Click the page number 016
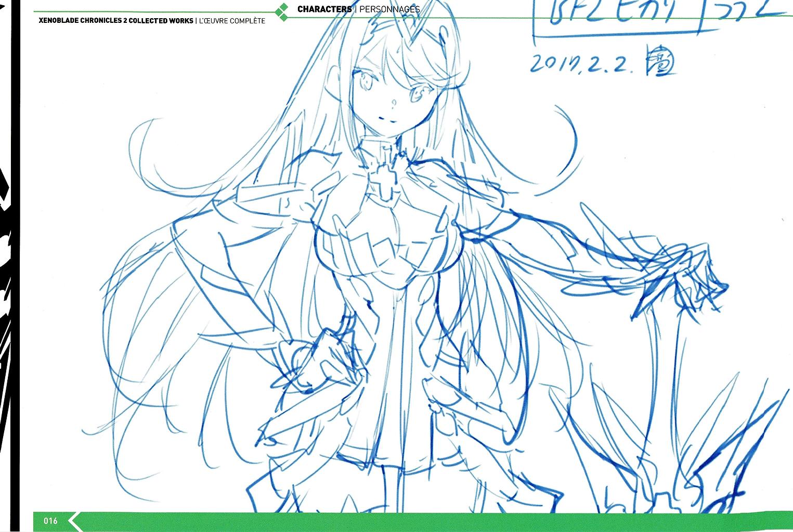793x532 pixels. (x=50, y=521)
